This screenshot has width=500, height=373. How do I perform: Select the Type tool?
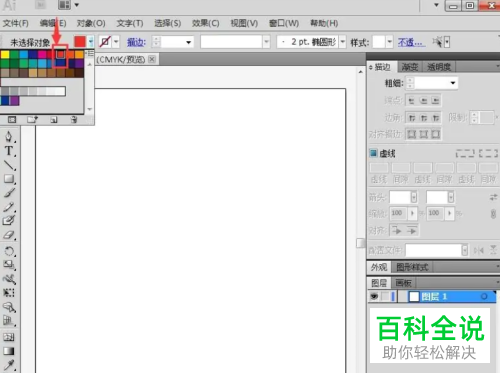(9, 151)
